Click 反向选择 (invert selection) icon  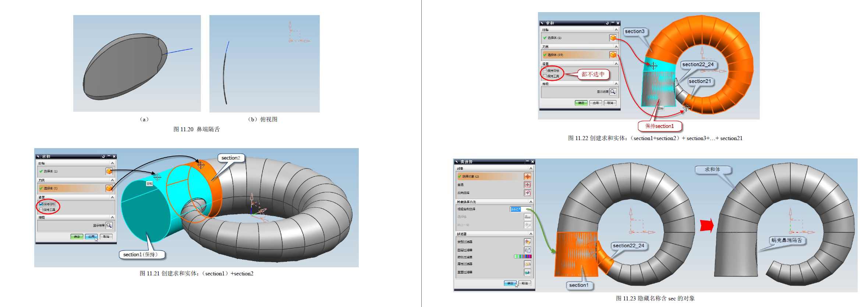pos(527,193)
